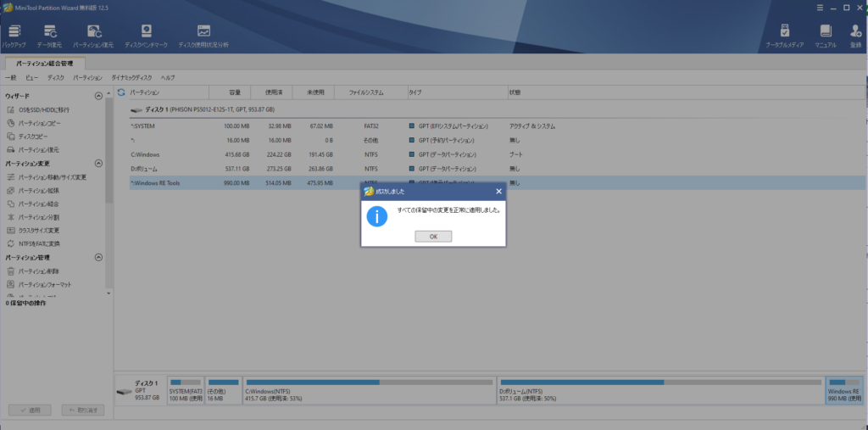The width and height of the screenshot is (868, 430).
Task: Open the パーティション menu in menu bar
Action: pyautogui.click(x=87, y=77)
